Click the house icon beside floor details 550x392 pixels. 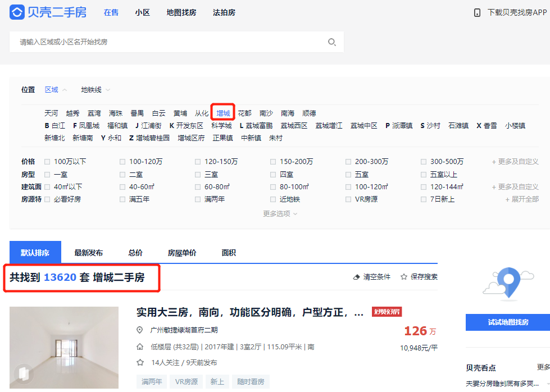point(140,347)
